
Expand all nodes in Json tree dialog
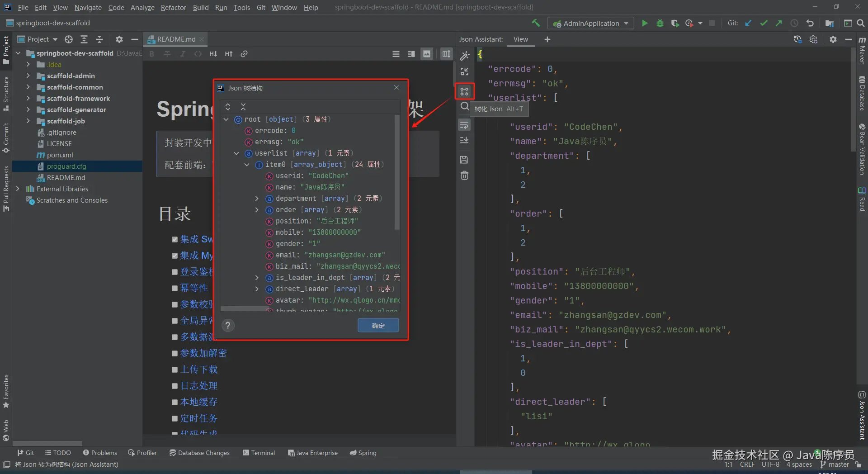tap(228, 107)
